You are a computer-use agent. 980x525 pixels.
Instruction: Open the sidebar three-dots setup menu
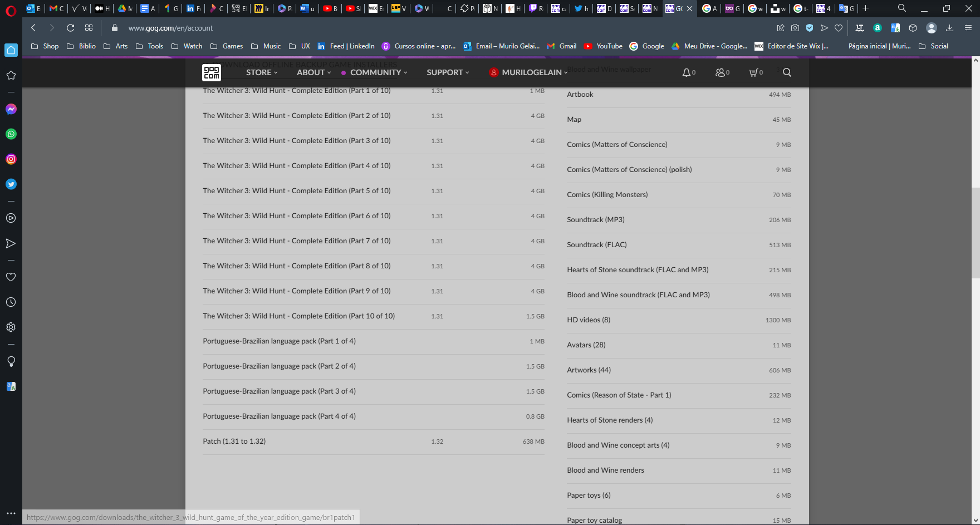pos(11,513)
